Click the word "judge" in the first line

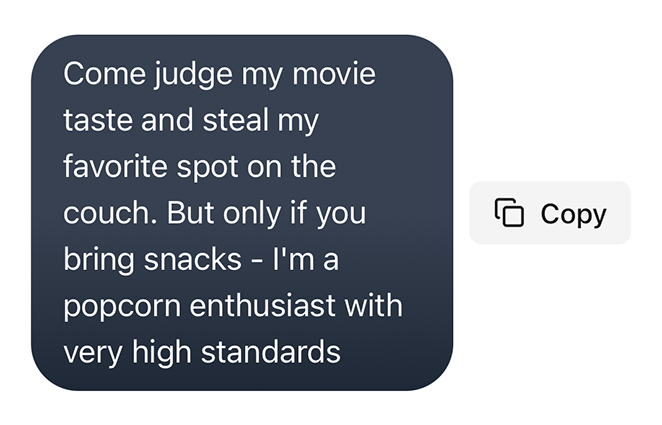tap(193, 75)
